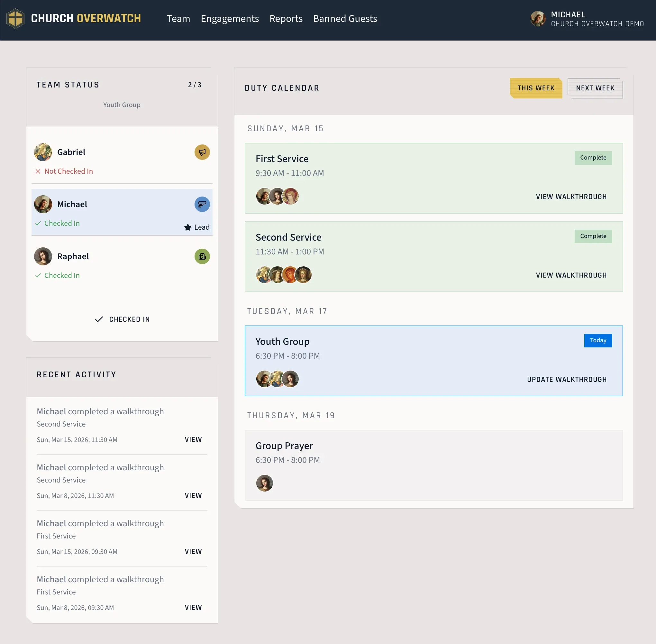Click Update Walkthrough for Youth Group

point(566,380)
